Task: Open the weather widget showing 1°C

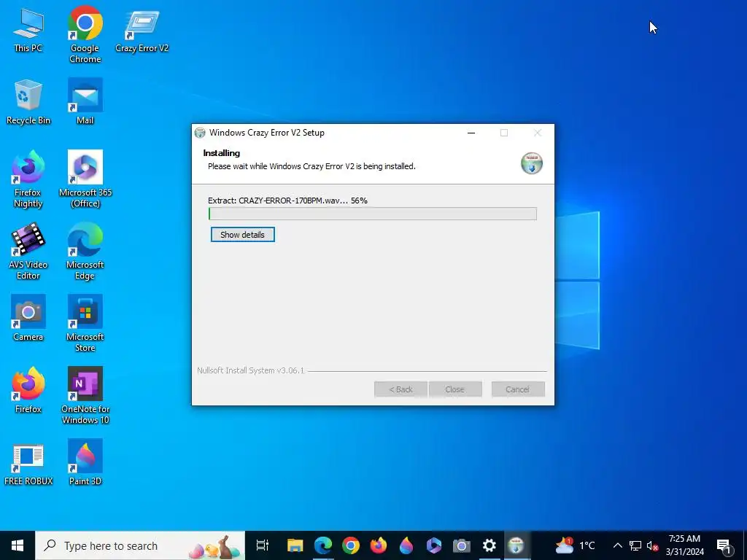Action: coord(576,545)
